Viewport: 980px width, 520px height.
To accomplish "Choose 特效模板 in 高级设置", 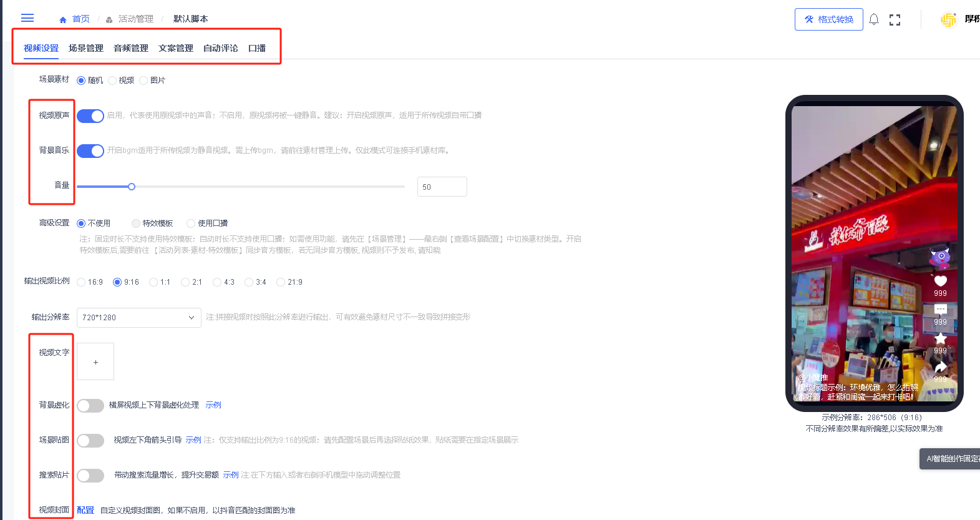I will coord(136,223).
